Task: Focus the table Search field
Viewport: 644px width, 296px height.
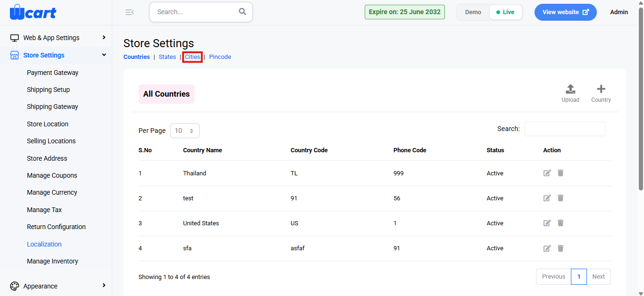Action: (x=565, y=129)
